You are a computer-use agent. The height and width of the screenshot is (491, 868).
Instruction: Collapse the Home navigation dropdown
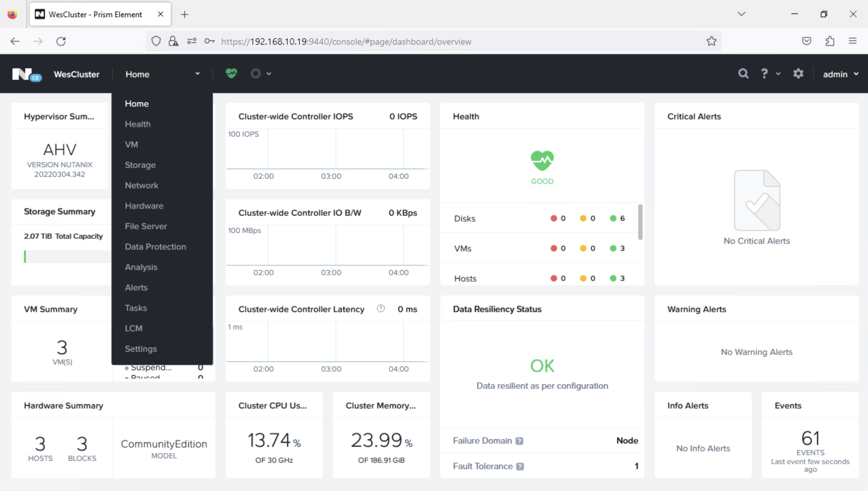pyautogui.click(x=197, y=73)
